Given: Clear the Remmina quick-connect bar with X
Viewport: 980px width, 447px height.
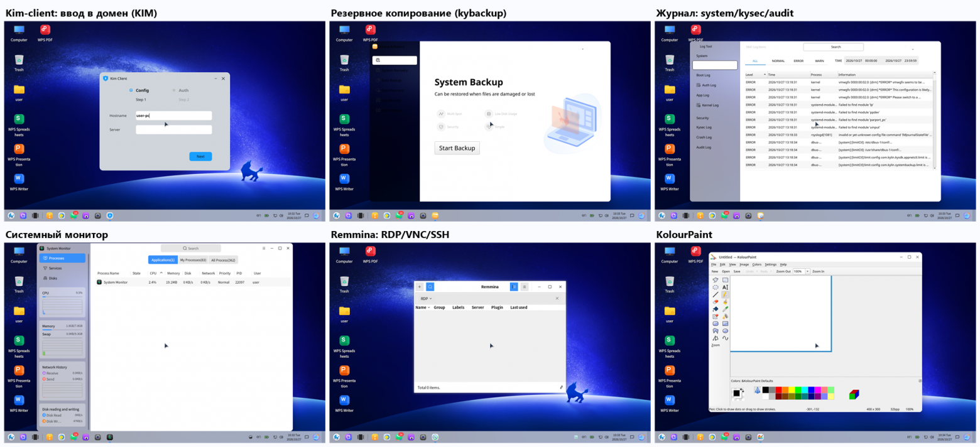Looking at the screenshot, I should point(557,298).
